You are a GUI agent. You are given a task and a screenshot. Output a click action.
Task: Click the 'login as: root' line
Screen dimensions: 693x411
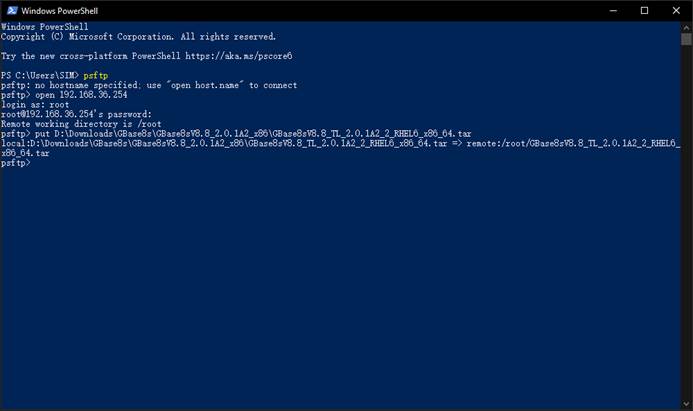(35, 105)
